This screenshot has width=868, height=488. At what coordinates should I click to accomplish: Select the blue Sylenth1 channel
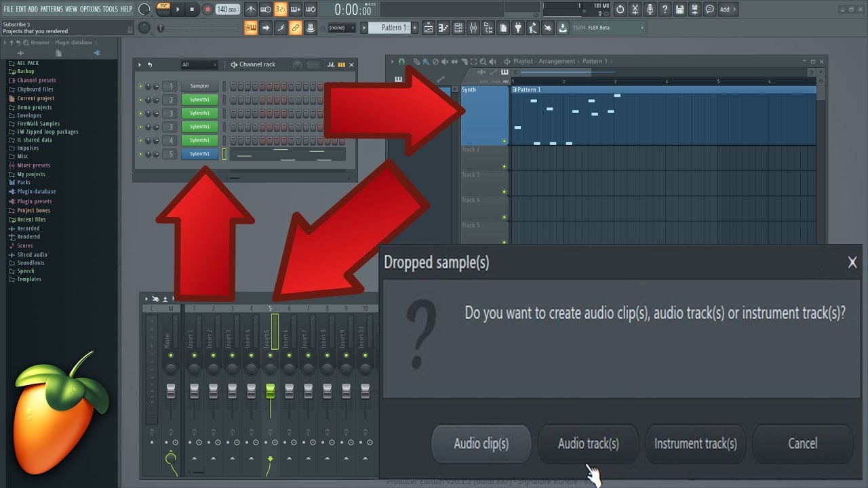[199, 154]
